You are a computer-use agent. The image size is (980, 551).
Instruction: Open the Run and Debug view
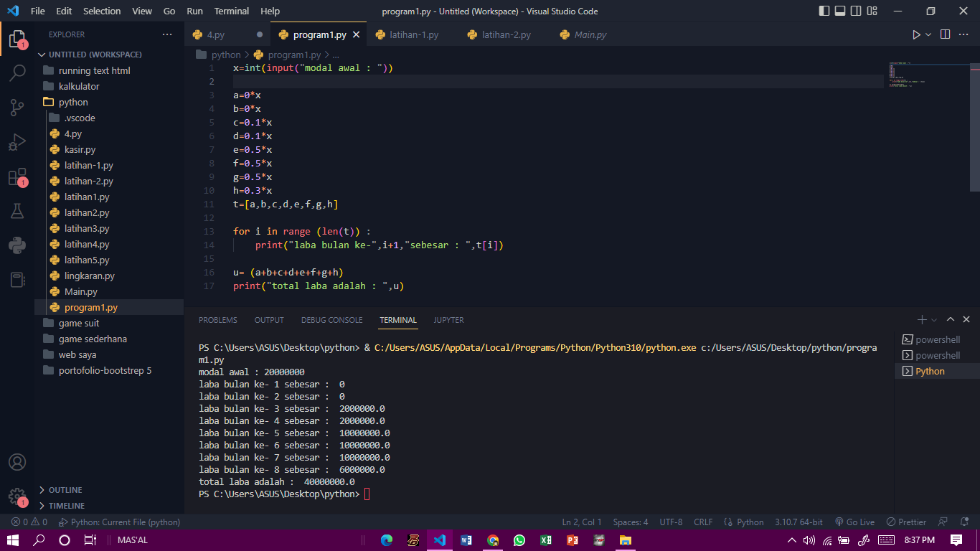click(x=17, y=143)
